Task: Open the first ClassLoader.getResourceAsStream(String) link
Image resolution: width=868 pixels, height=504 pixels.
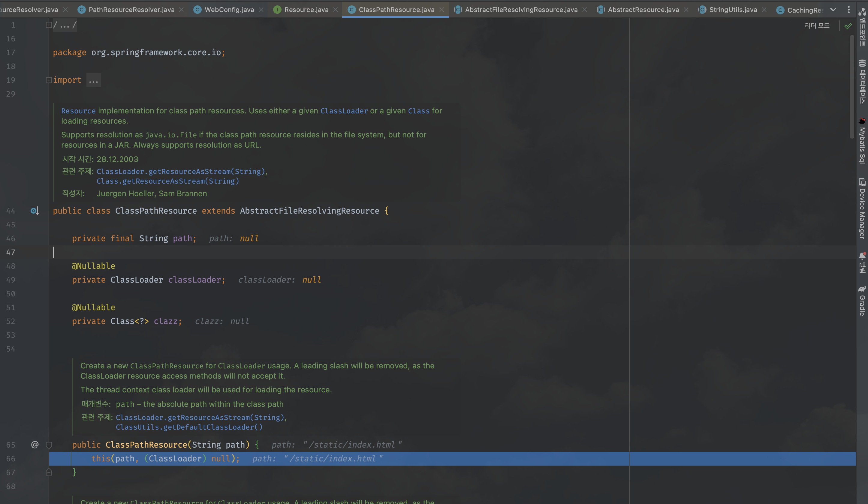Action: tap(181, 171)
